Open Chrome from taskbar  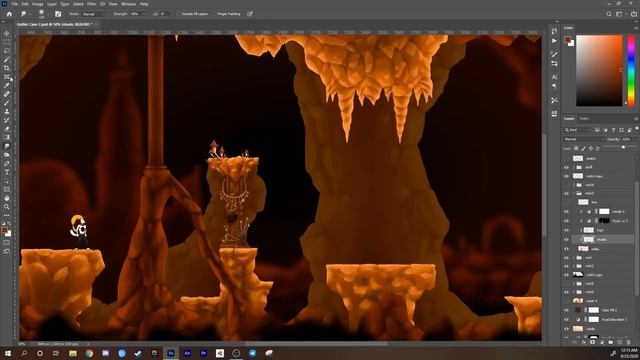[89, 353]
